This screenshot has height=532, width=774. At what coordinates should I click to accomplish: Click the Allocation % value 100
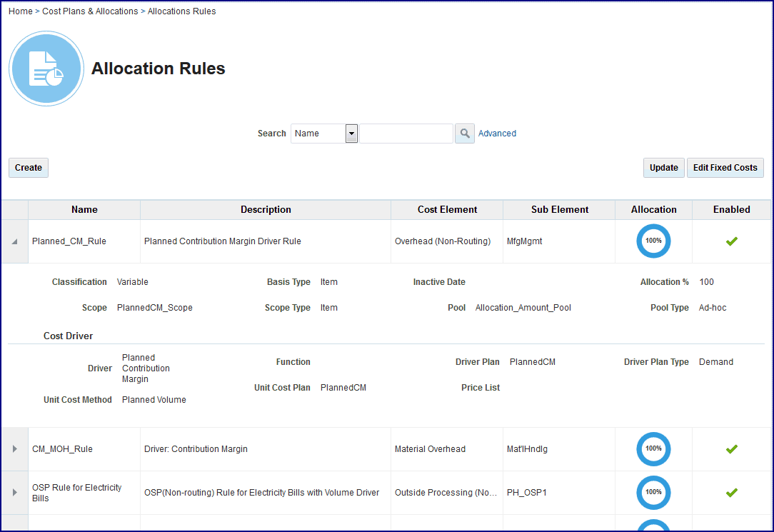[706, 282]
